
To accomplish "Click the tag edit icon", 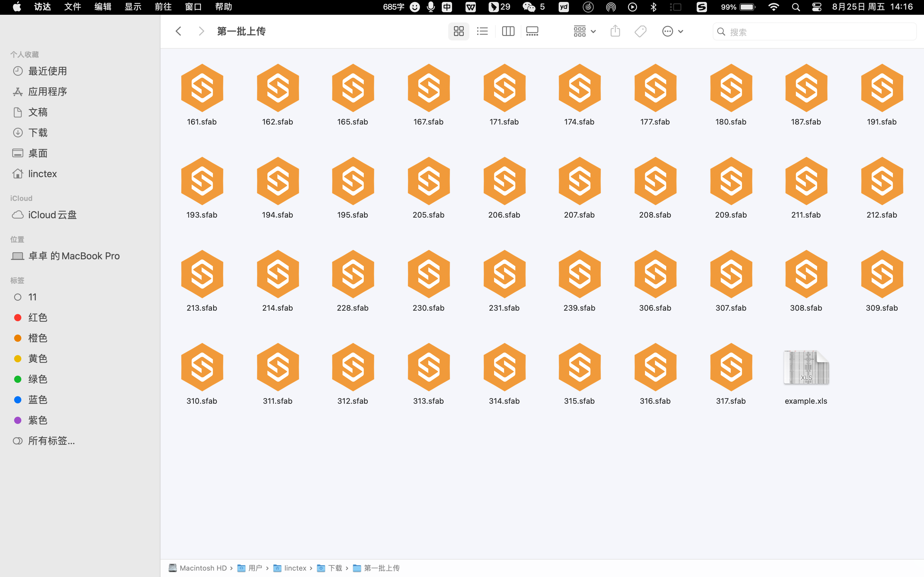I will [641, 31].
